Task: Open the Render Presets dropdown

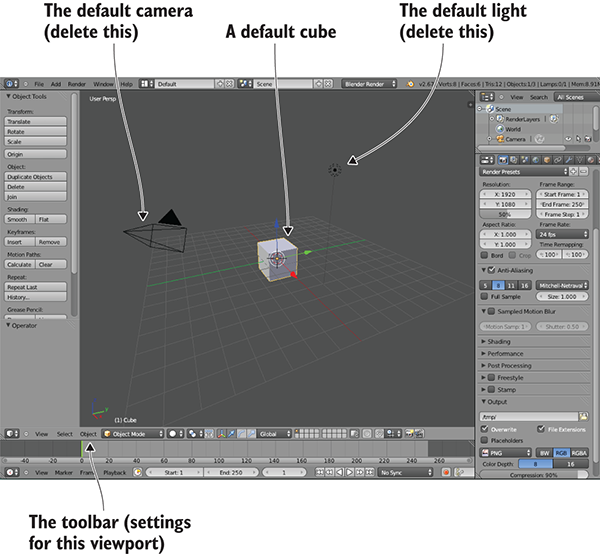Action: click(x=523, y=172)
